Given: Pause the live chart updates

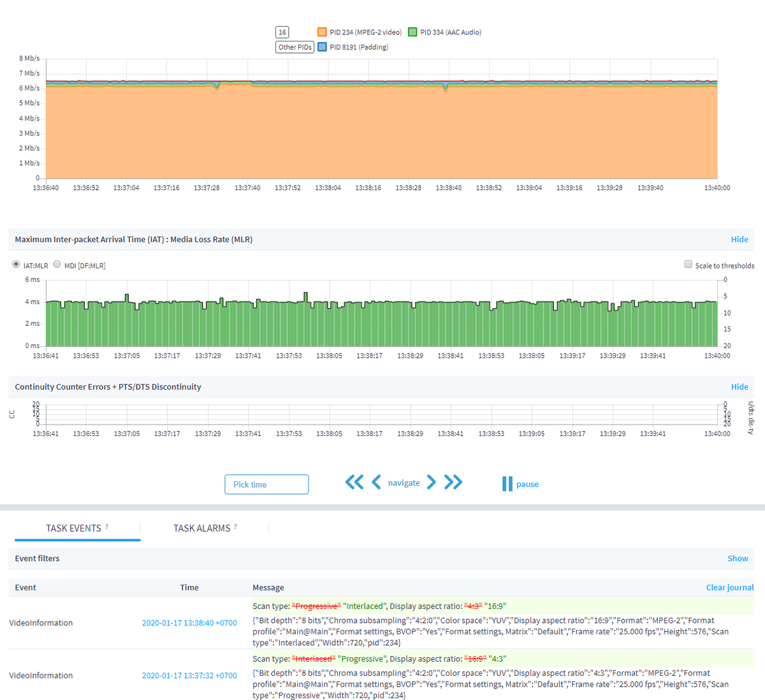Looking at the screenshot, I should (520, 484).
